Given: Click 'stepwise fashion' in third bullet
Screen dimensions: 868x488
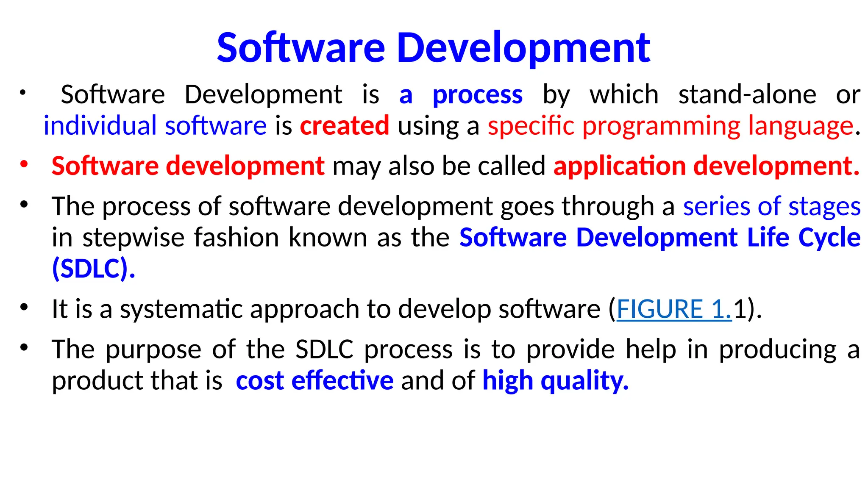Looking at the screenshot, I should [181, 237].
